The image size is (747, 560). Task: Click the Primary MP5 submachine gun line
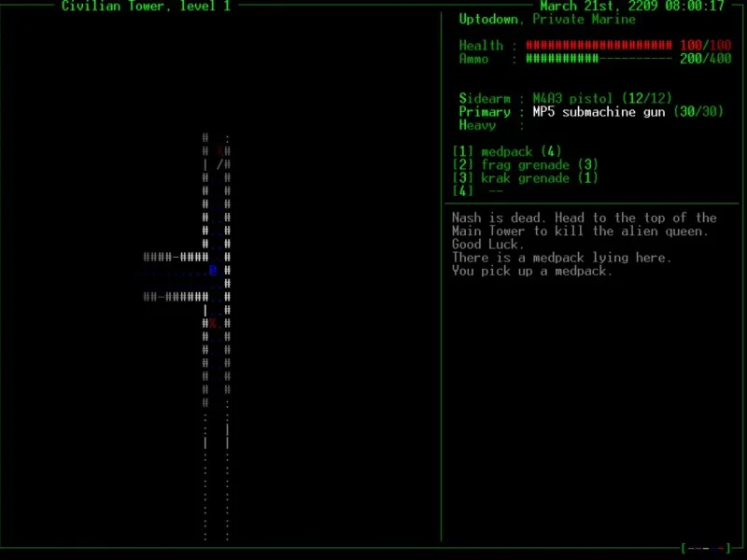[591, 112]
